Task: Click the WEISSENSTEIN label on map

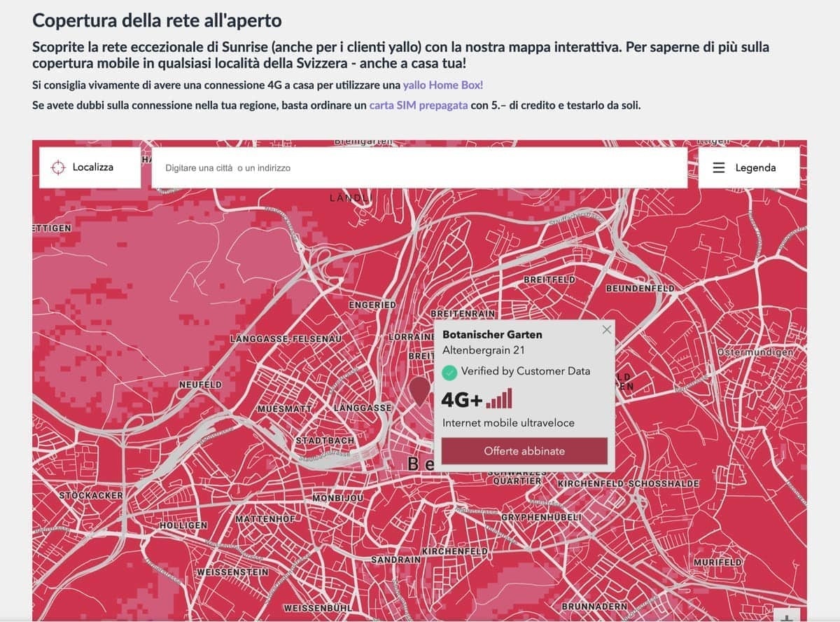Action: tap(233, 572)
